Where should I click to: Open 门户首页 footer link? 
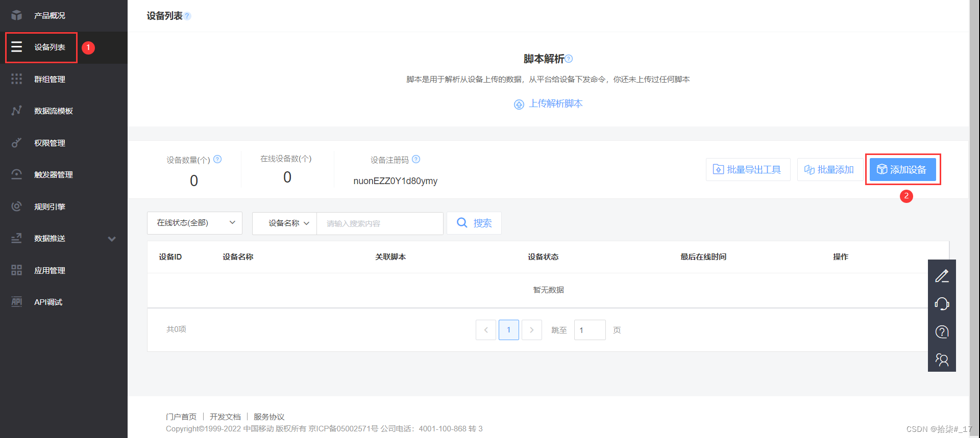coord(181,417)
